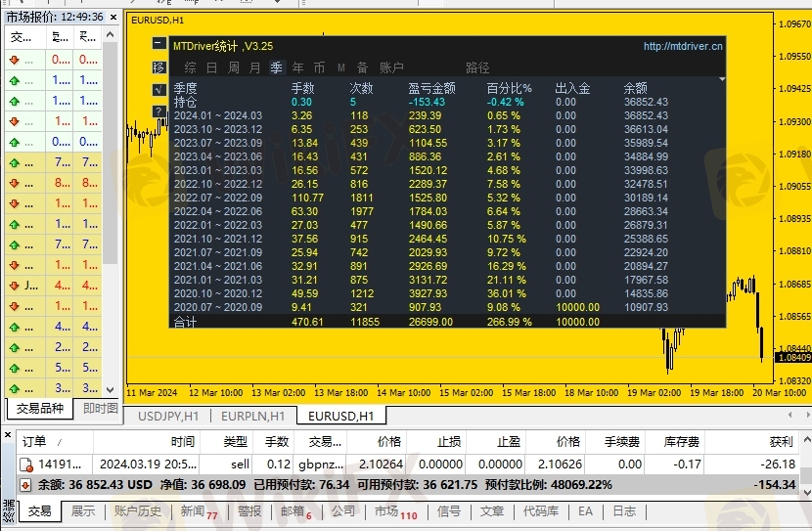Select the 年 yearly tab in MTDriver
This screenshot has width=812, height=531.
pyautogui.click(x=297, y=67)
